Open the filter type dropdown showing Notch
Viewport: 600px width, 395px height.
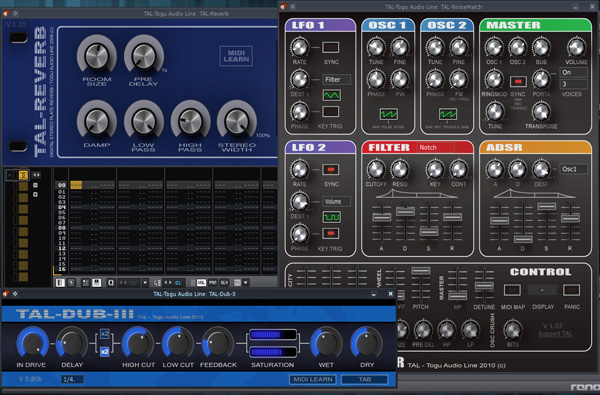point(435,147)
